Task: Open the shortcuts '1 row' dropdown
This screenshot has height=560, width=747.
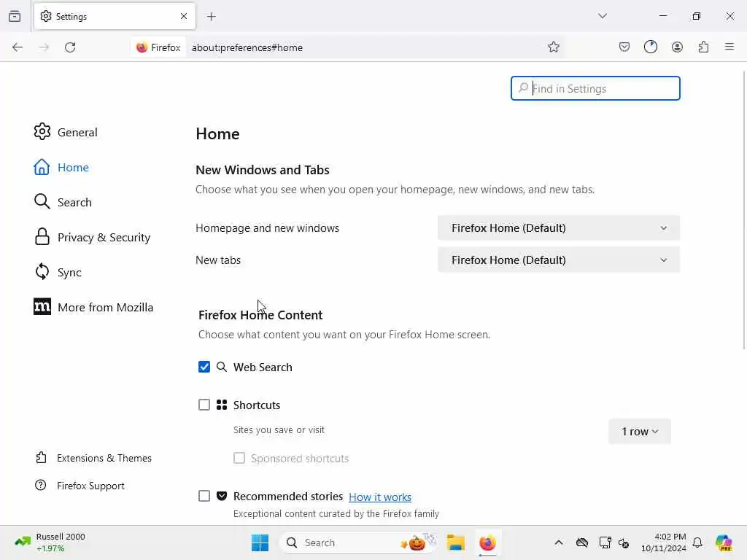Action: tap(639, 432)
